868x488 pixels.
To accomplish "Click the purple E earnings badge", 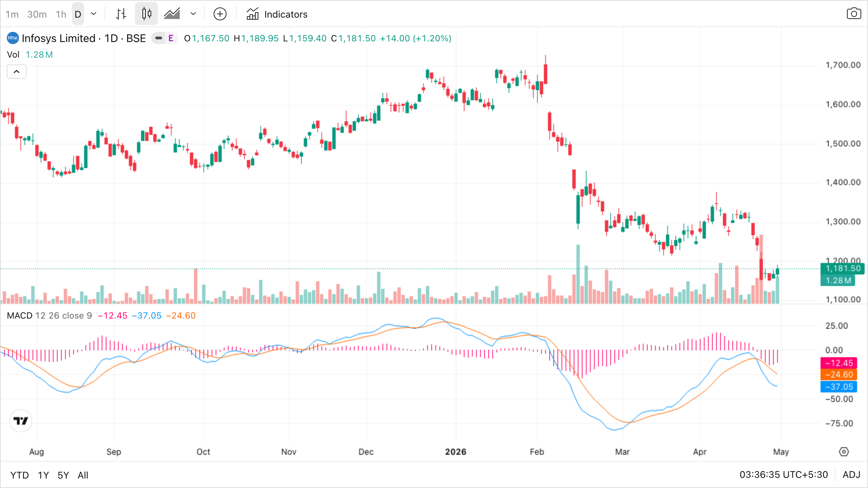I will click(x=171, y=38).
